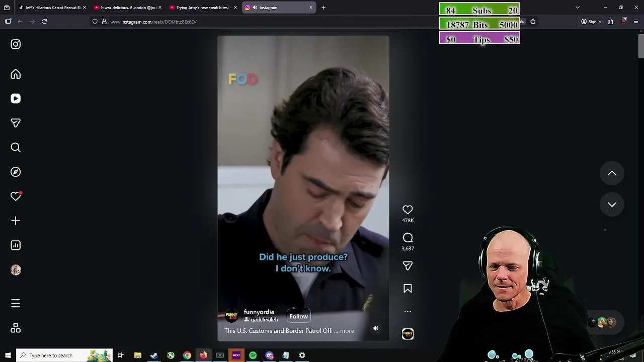Open File Explorer from taskbar
Screen dimensions: 644x362
[x=137, y=355]
